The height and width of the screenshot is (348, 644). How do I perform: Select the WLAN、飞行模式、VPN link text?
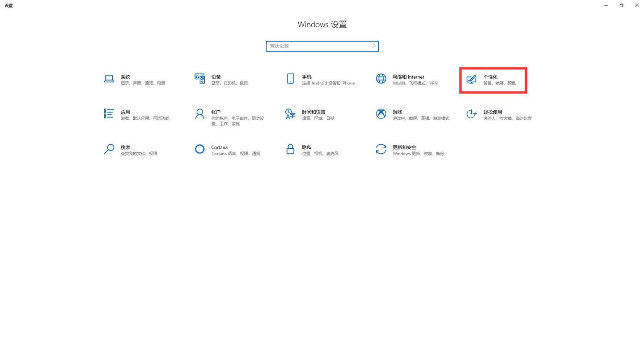[x=415, y=83]
